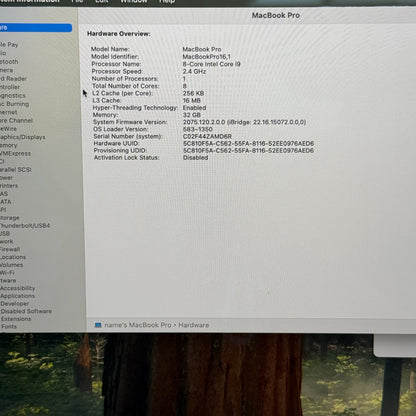Choose Extensions in the sidebar list
The height and width of the screenshot is (416, 416).
point(16,319)
